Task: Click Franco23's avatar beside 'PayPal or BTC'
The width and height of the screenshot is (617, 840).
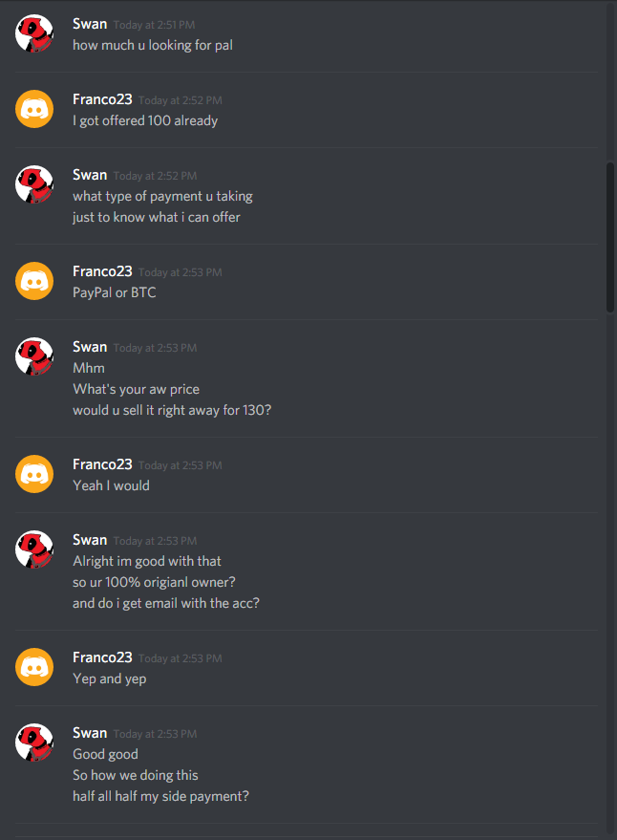Action: coord(34,281)
